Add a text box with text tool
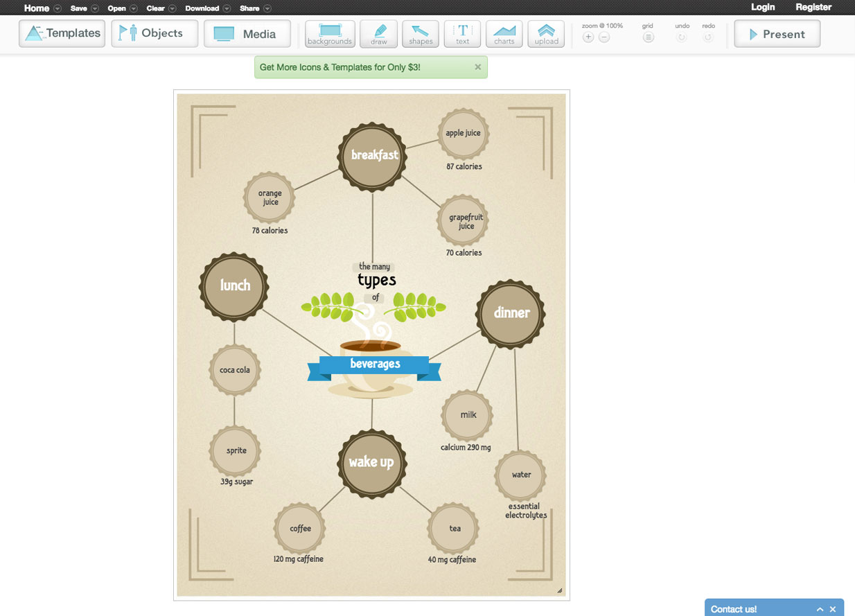The image size is (855, 616). pyautogui.click(x=462, y=33)
